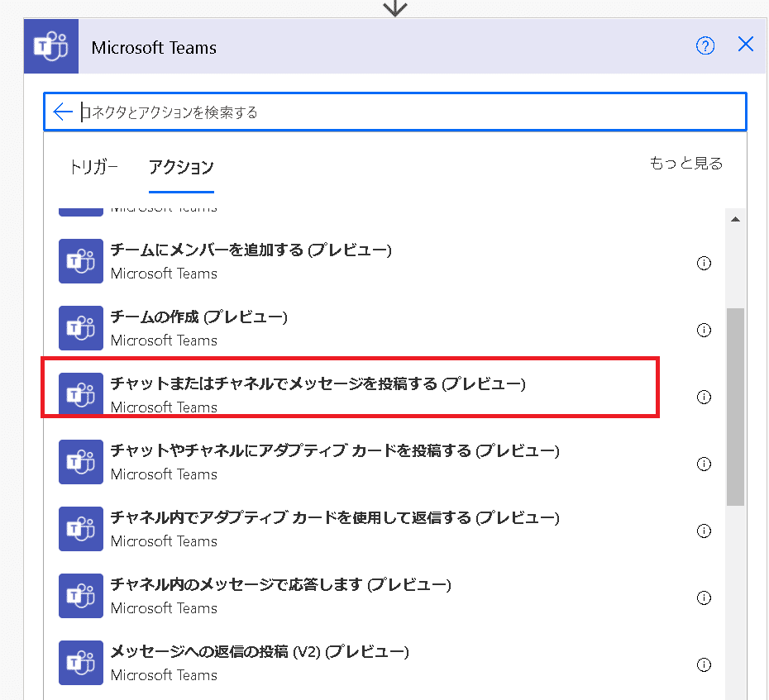The width and height of the screenshot is (769, 700).
Task: Click the scroll-up arrow of the action list
Action: click(x=735, y=219)
